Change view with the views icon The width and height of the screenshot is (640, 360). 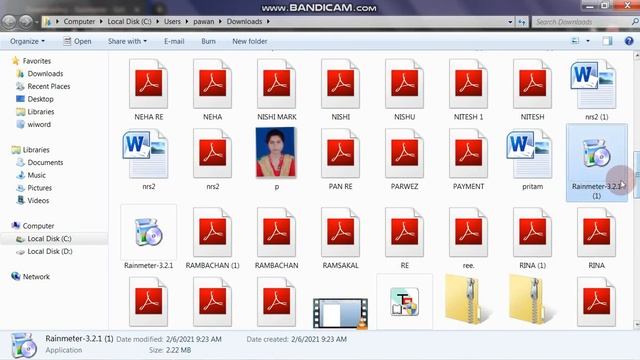[576, 41]
